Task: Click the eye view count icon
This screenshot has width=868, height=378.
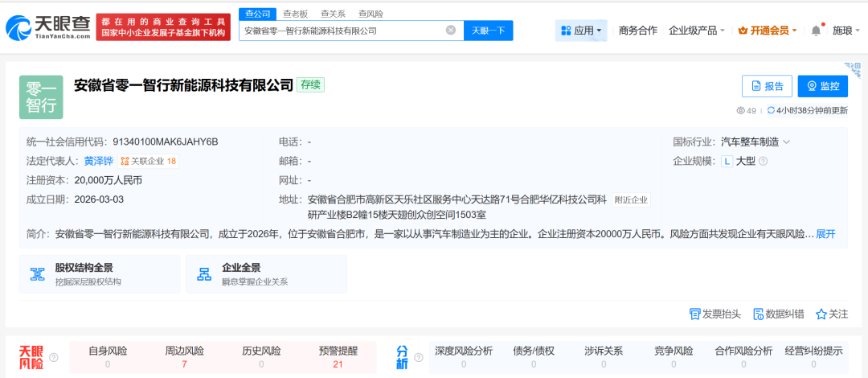Action: [740, 110]
